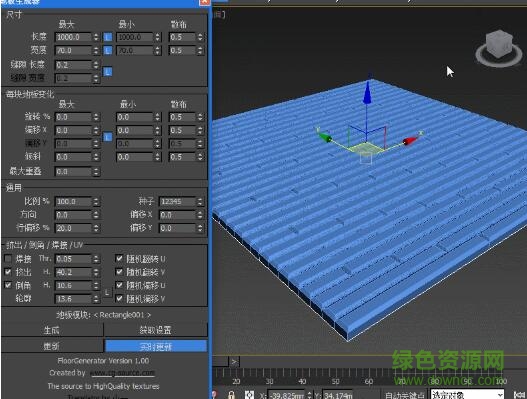Image resolution: width=527 pixels, height=399 pixels.
Task: Click frame 50 on the timeline
Action: (335, 381)
